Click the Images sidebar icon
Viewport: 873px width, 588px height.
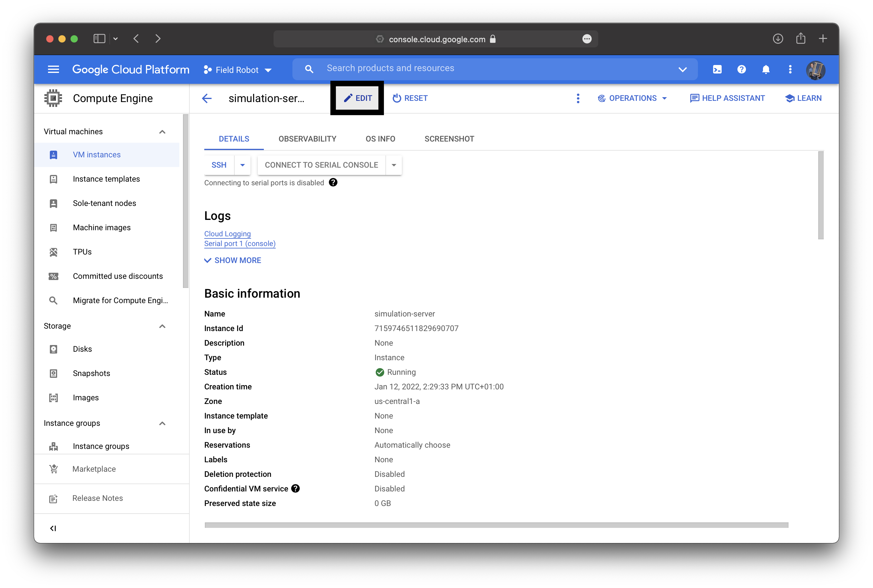54,398
